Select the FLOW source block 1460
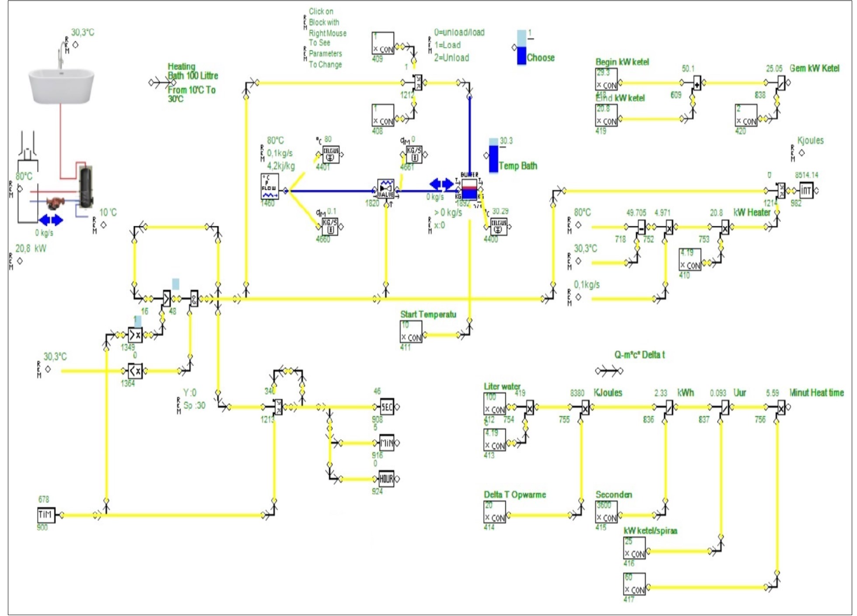The image size is (857, 616). [269, 187]
